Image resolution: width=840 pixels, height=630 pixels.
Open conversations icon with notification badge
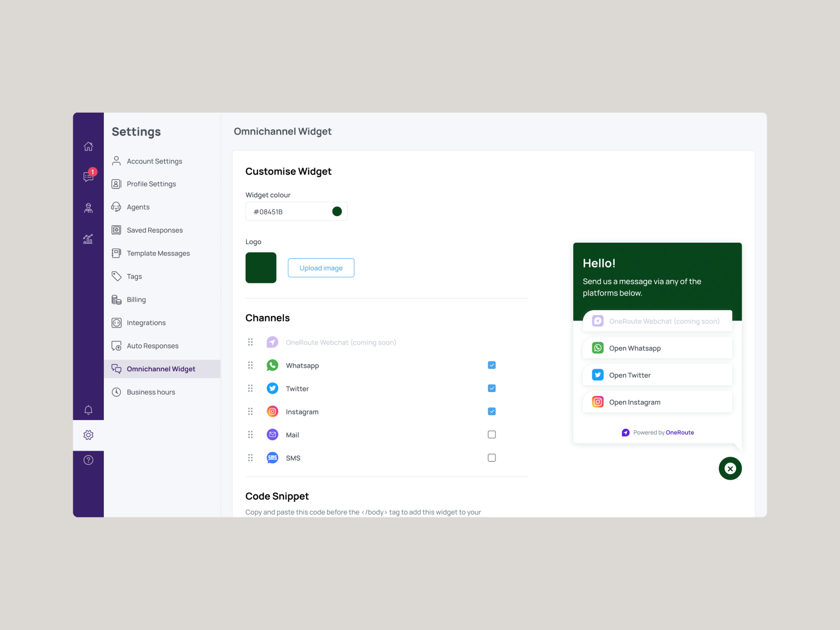click(x=89, y=176)
